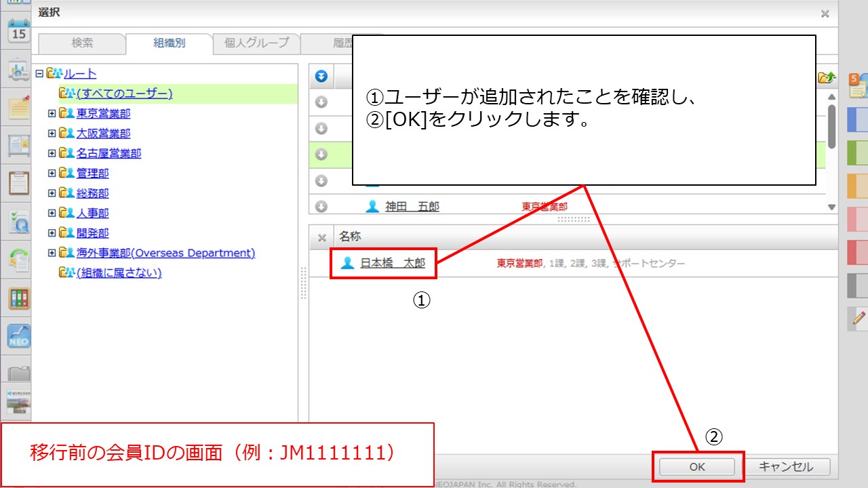
Task: Open the green arrows document icon
Action: (x=18, y=260)
